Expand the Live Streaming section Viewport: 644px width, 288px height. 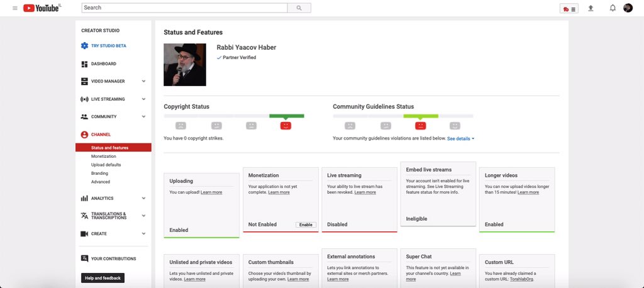(144, 99)
